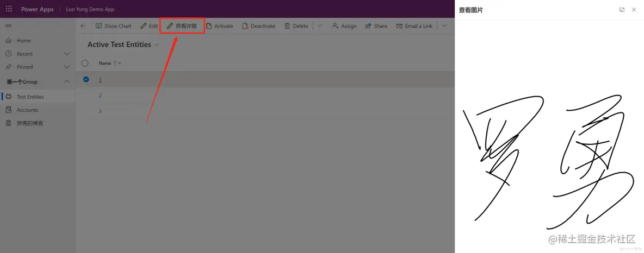Collapse the 第一个Group section
This screenshot has width=644, height=253.
[x=67, y=81]
